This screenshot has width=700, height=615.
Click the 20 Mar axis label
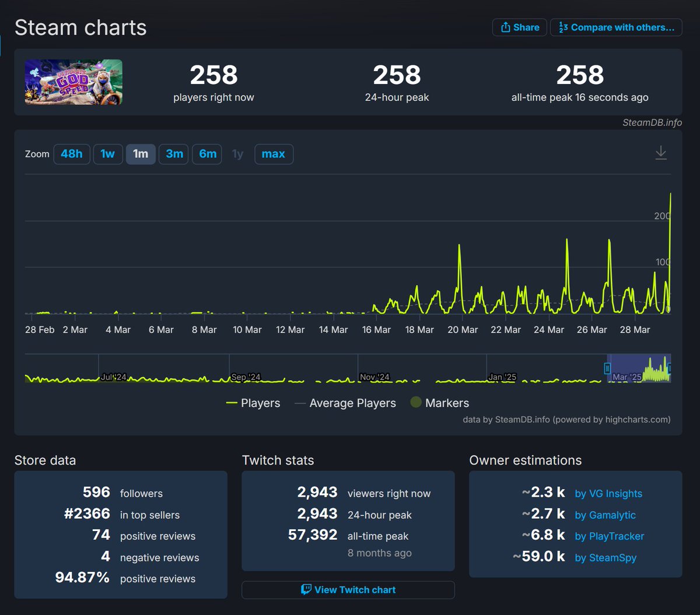[x=463, y=330]
